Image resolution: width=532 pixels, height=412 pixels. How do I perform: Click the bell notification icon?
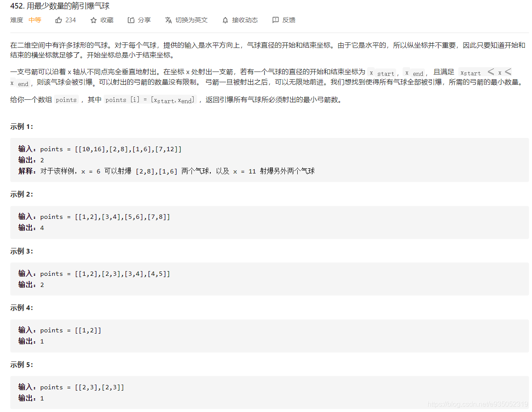(x=225, y=20)
